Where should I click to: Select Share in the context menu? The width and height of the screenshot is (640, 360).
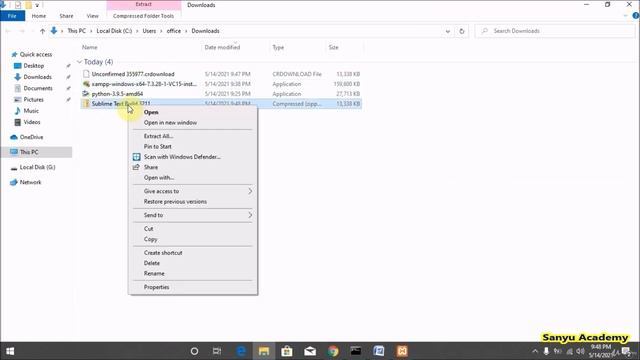[x=151, y=167]
